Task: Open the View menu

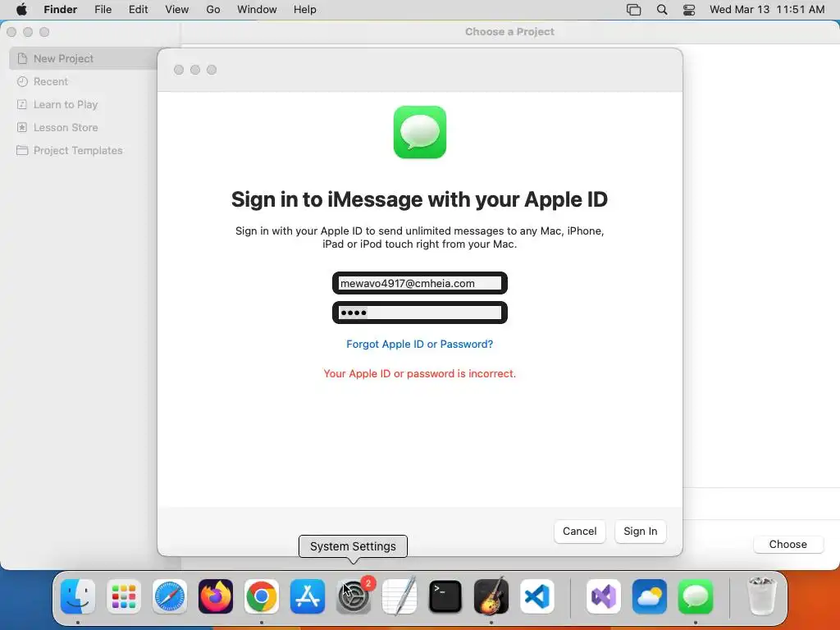Action: [177, 10]
